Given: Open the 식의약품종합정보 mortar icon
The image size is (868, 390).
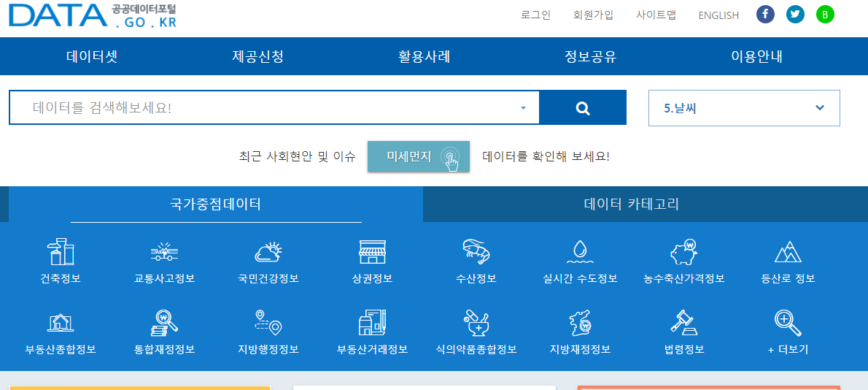Looking at the screenshot, I should pyautogui.click(x=476, y=323).
